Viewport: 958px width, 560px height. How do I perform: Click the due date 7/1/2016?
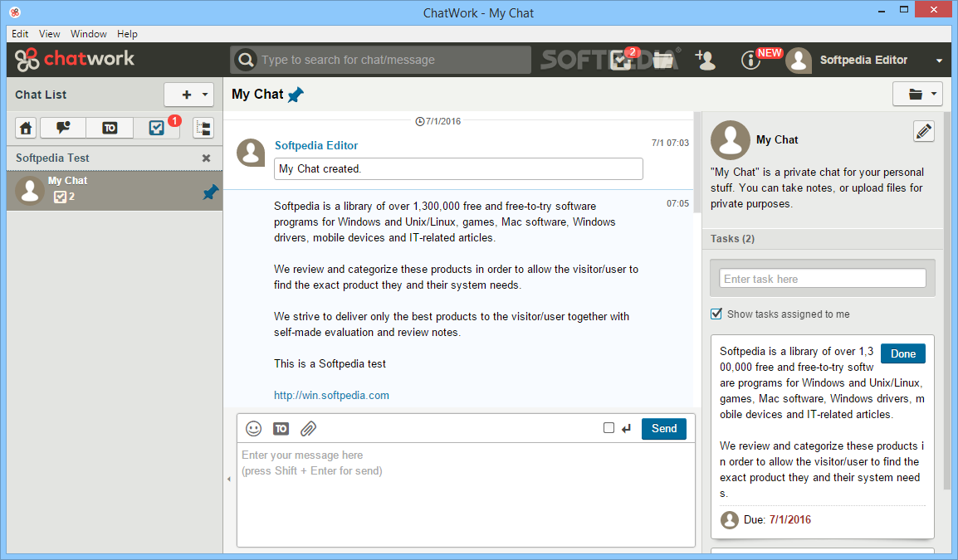point(790,519)
